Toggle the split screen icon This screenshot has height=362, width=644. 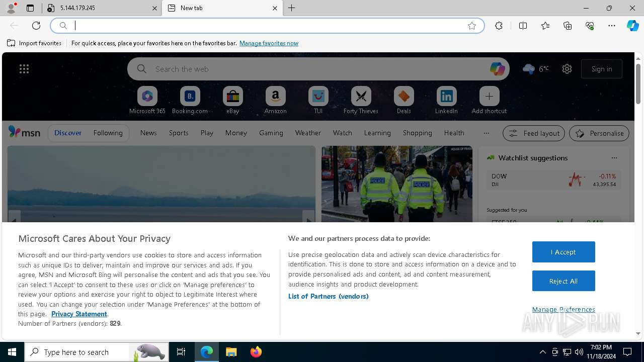[523, 26]
